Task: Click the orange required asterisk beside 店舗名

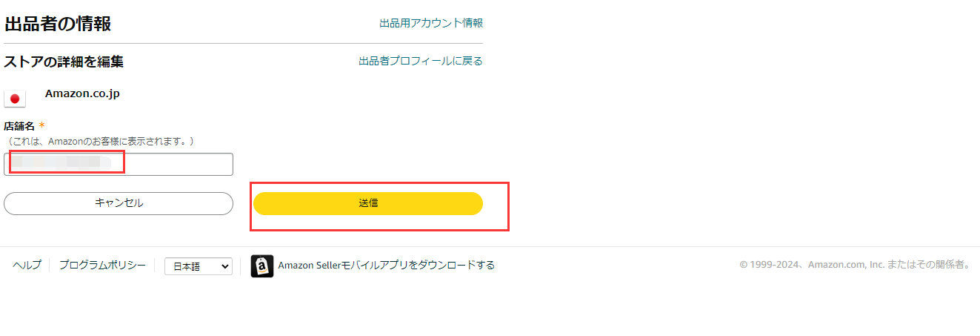Action: (x=41, y=126)
